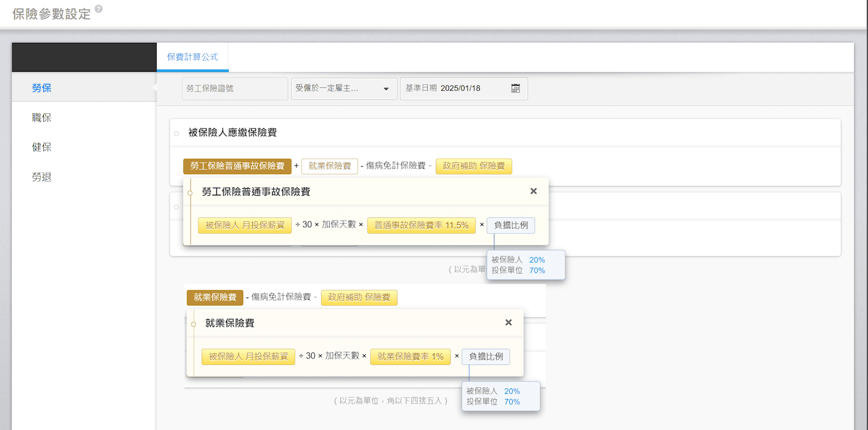Close the 就業保險費 detail popup
Image resolution: width=868 pixels, height=430 pixels.
pyautogui.click(x=509, y=323)
